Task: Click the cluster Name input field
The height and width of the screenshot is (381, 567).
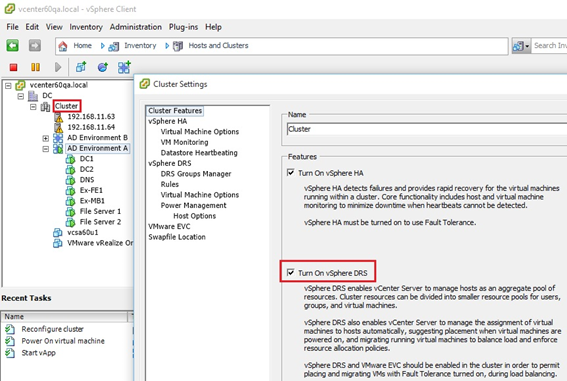Action: tap(427, 129)
